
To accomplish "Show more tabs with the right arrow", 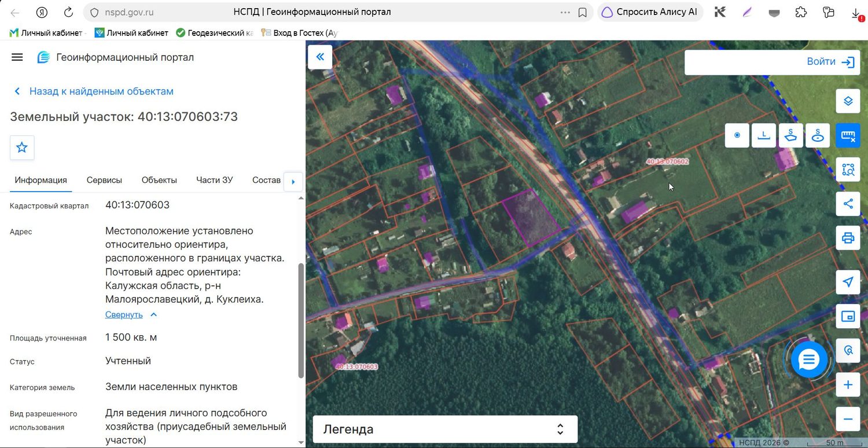I will (293, 182).
